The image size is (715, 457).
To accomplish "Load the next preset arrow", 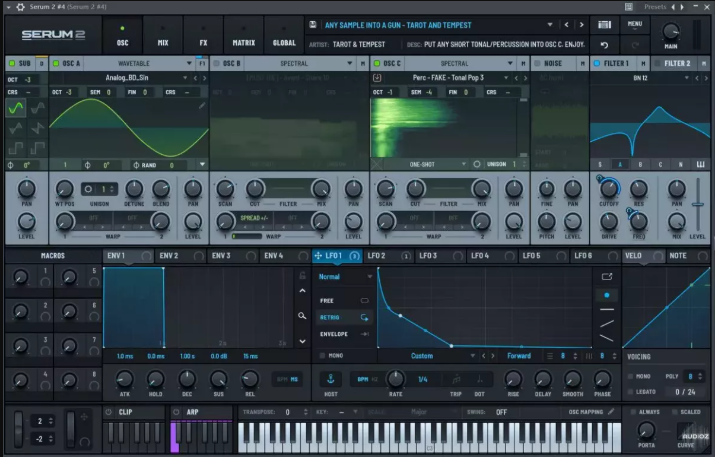I will click(581, 25).
